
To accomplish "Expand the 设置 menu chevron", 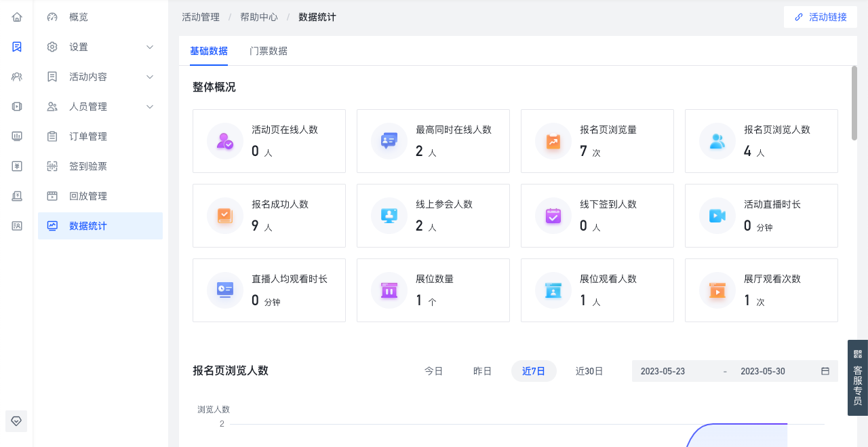I will point(150,47).
